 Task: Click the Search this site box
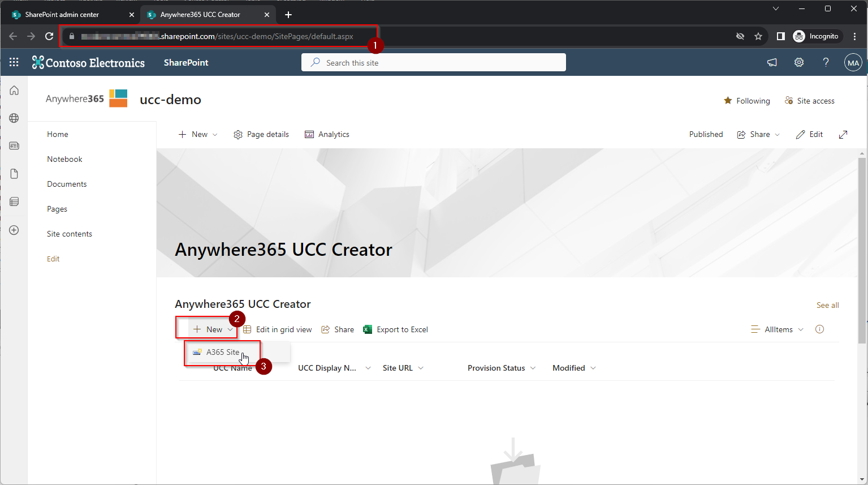tap(433, 63)
